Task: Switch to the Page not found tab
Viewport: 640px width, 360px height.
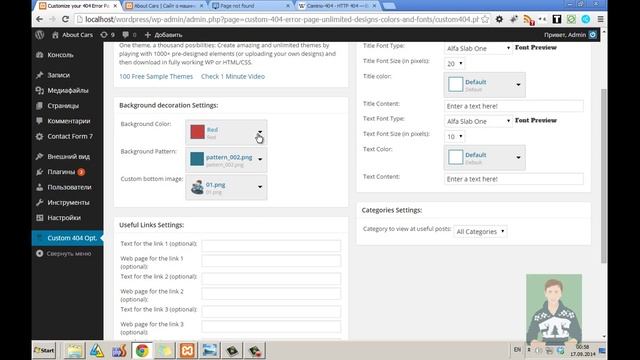Action: click(x=250, y=6)
